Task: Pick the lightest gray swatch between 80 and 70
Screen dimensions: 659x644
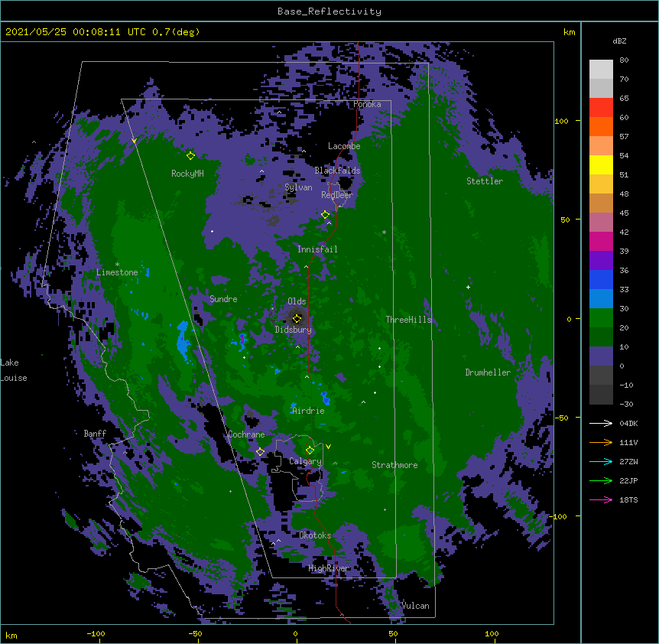Action: [601, 69]
